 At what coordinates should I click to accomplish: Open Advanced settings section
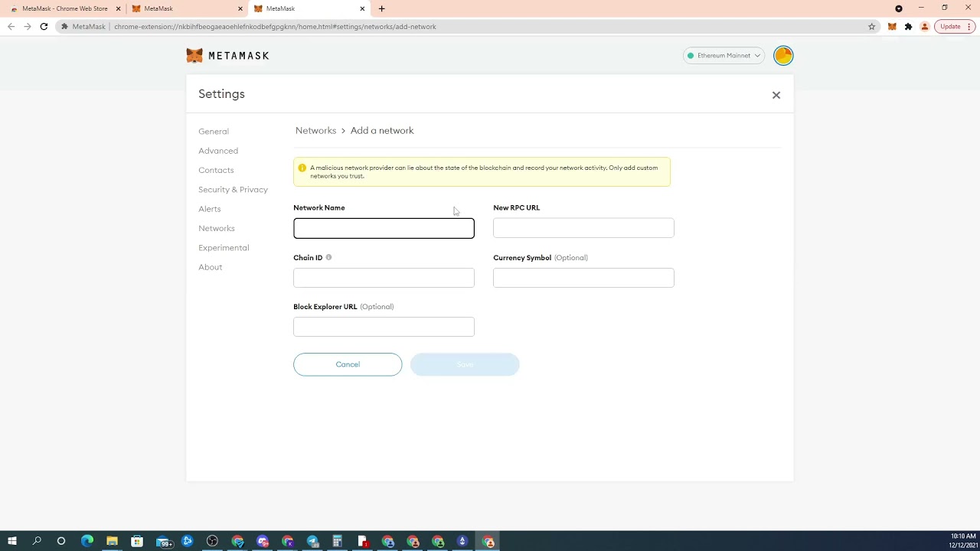click(218, 151)
